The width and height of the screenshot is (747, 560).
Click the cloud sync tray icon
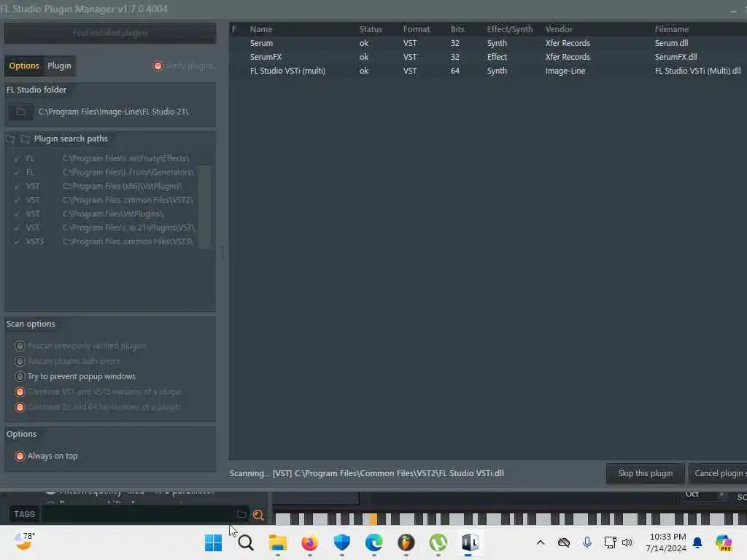pos(564,542)
